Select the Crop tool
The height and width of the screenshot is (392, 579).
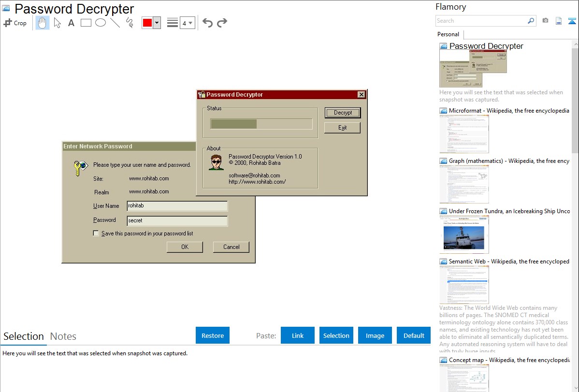(15, 23)
